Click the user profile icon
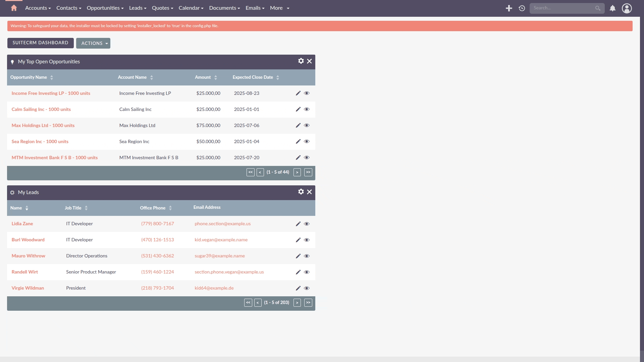 (627, 8)
